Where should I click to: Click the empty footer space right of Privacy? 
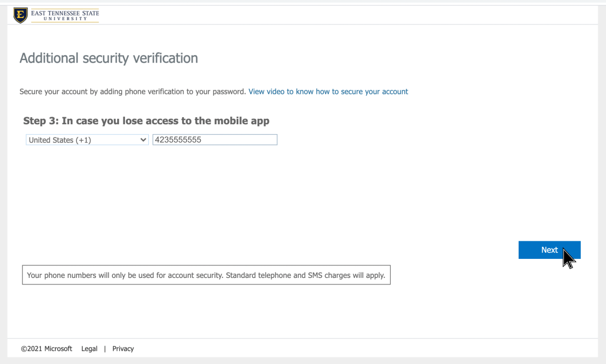click(x=355, y=349)
